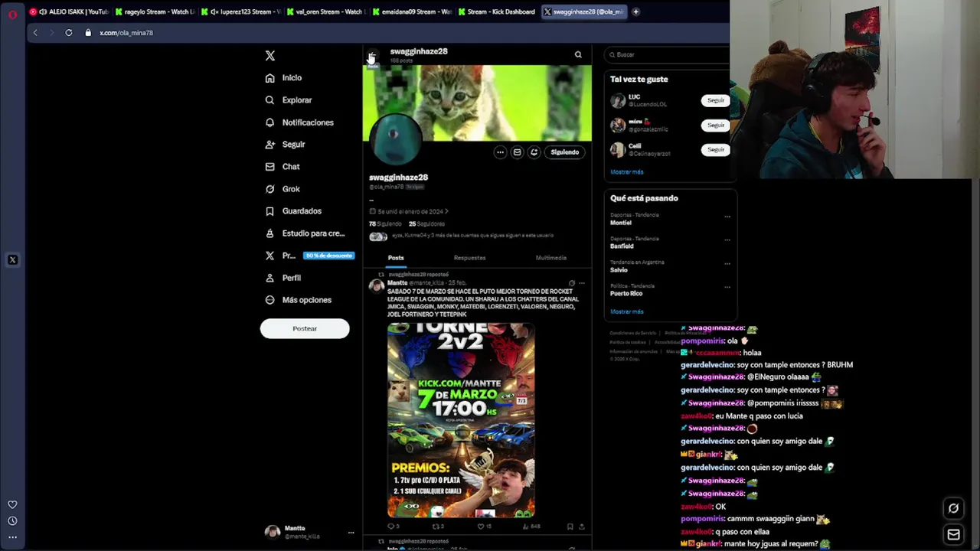Bookmark the tournament post
Image resolution: width=980 pixels, height=551 pixels.
570,527
